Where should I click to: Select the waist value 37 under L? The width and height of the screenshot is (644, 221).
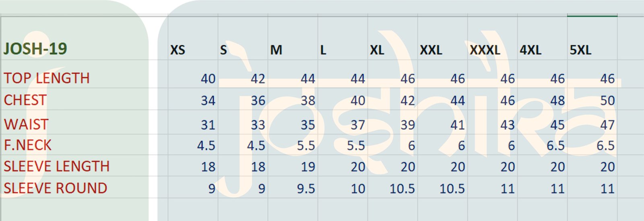357,125
